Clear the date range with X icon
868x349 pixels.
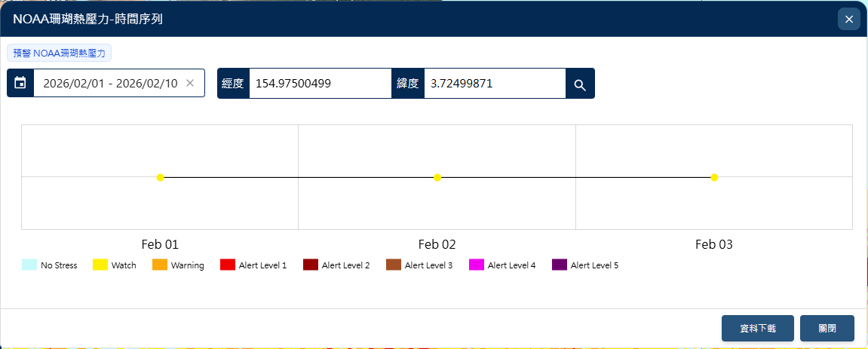190,83
